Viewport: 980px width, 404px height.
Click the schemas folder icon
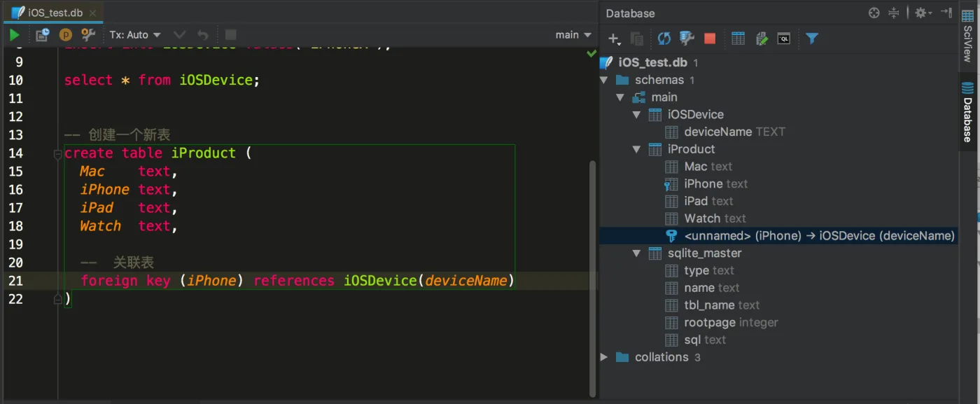[622, 80]
